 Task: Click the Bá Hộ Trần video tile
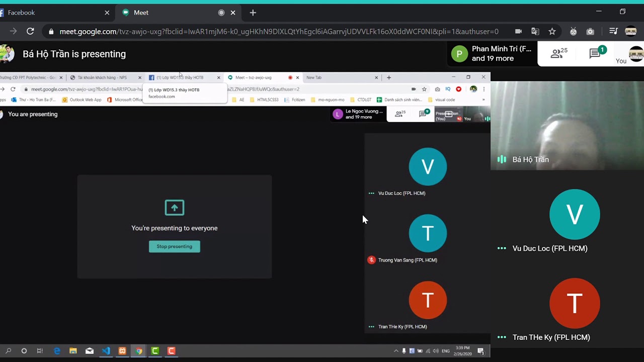tap(567, 126)
